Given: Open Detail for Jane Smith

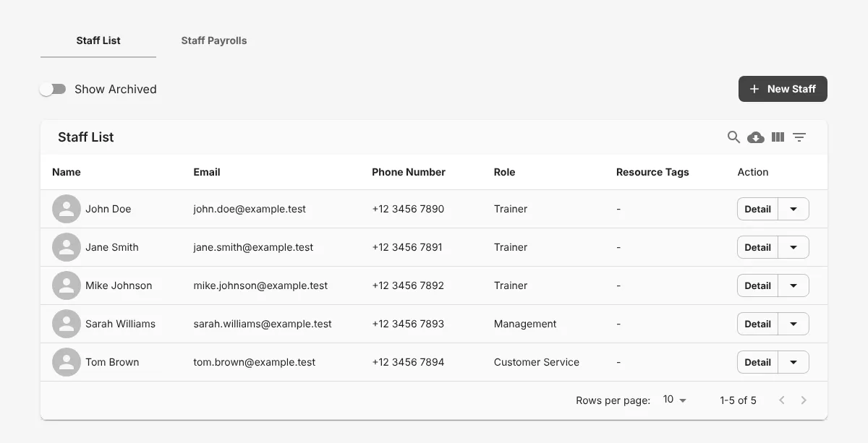Looking at the screenshot, I should pyautogui.click(x=758, y=247).
